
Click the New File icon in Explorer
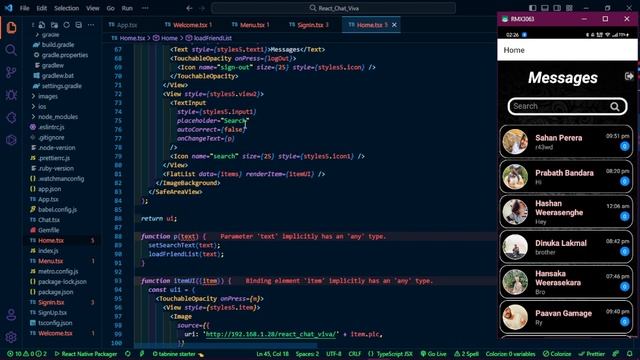pyautogui.click(x=42, y=25)
